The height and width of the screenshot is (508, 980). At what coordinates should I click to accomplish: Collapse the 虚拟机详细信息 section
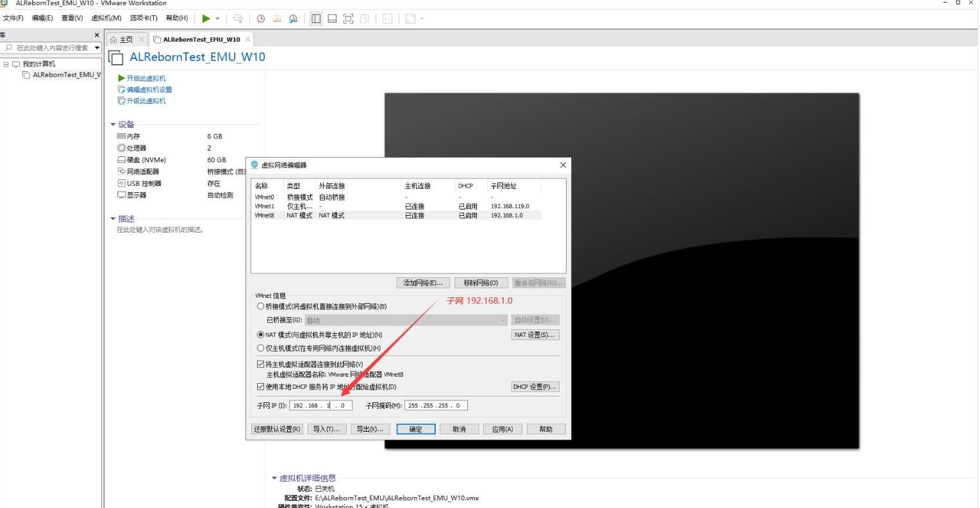point(275,478)
